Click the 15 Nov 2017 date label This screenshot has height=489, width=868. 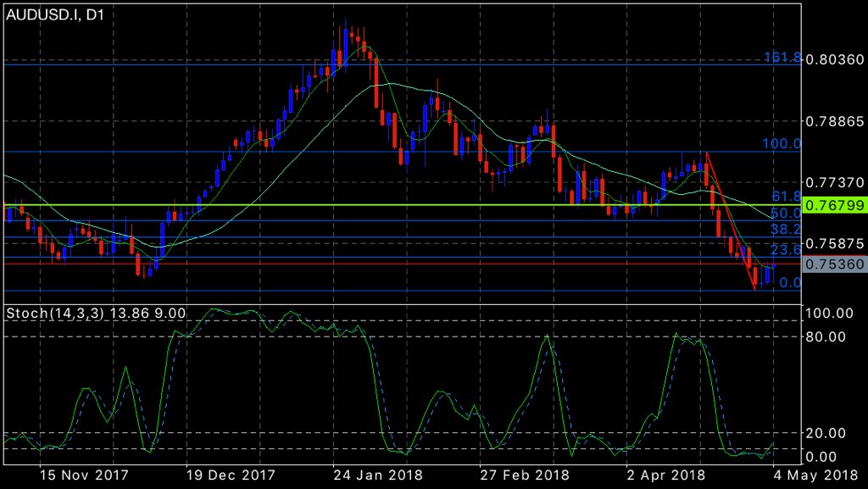pyautogui.click(x=84, y=476)
